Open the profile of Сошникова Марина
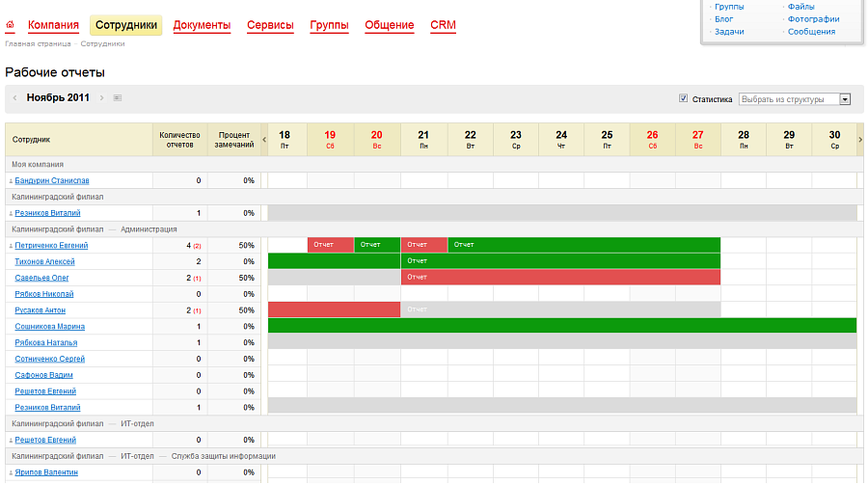This screenshot has width=868, height=484. (50, 326)
